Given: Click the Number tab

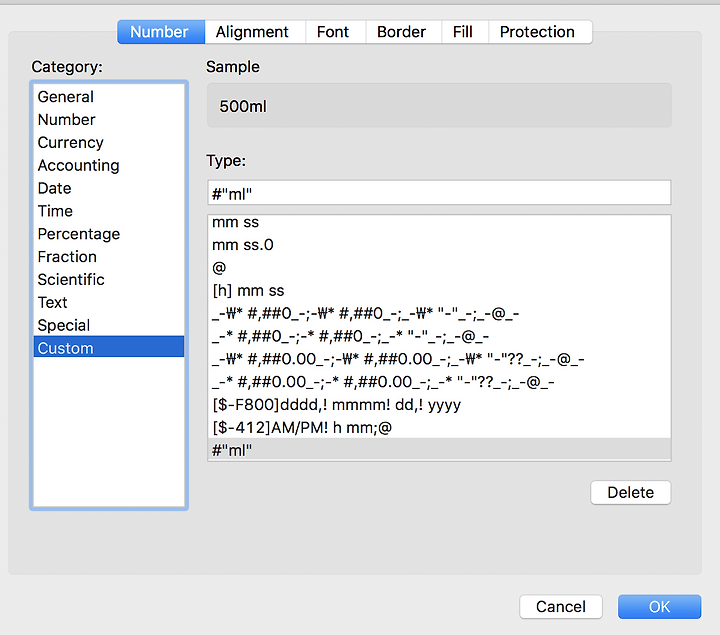Looking at the screenshot, I should pos(161,32).
